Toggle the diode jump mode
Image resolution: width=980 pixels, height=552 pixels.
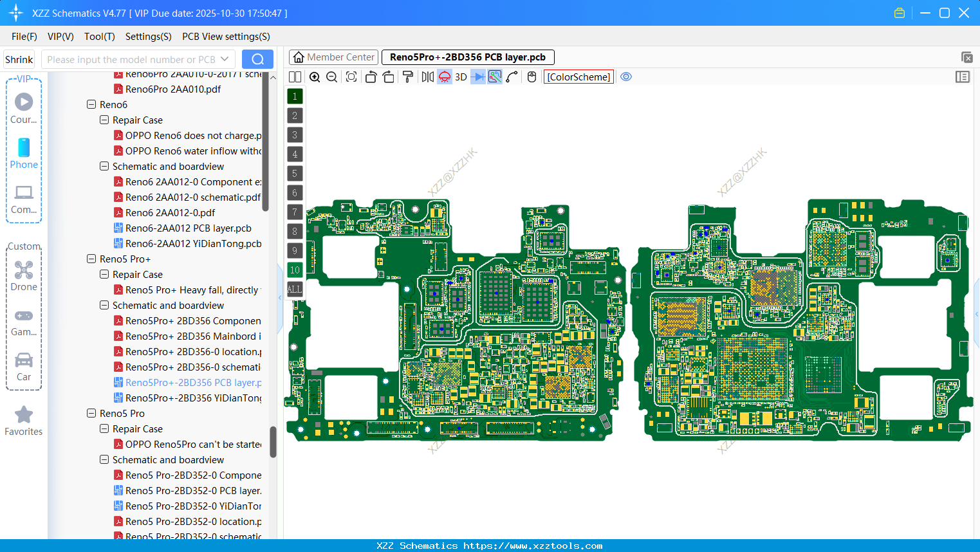[479, 77]
